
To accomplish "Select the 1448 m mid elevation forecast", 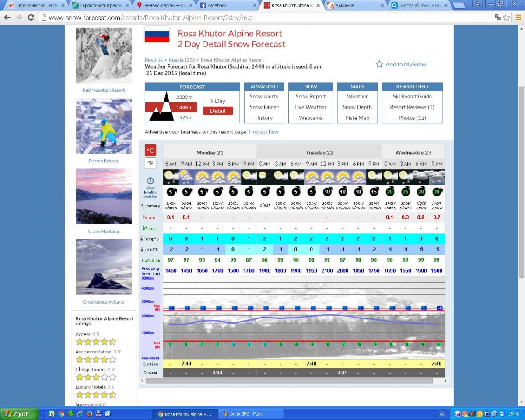I will click(185, 107).
